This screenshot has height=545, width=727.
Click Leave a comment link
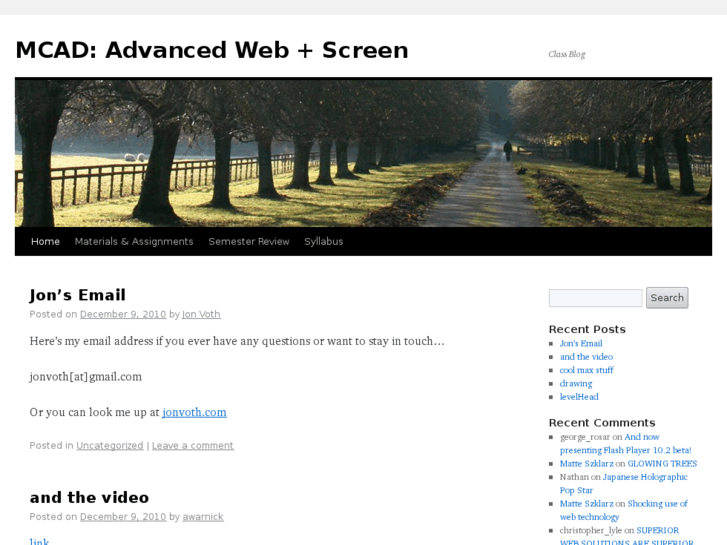pyautogui.click(x=193, y=445)
